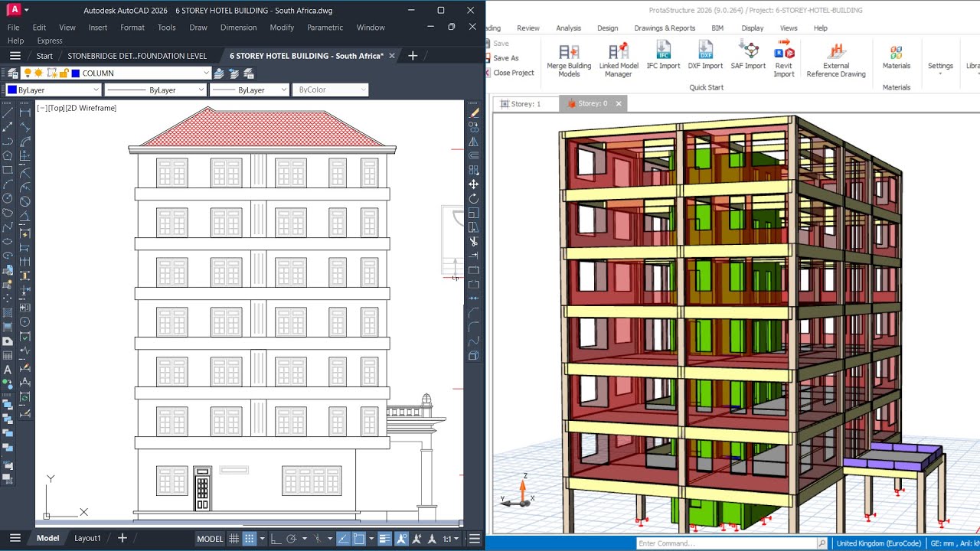Open Layer Properties Manager icon in AutoCAD

[15, 73]
